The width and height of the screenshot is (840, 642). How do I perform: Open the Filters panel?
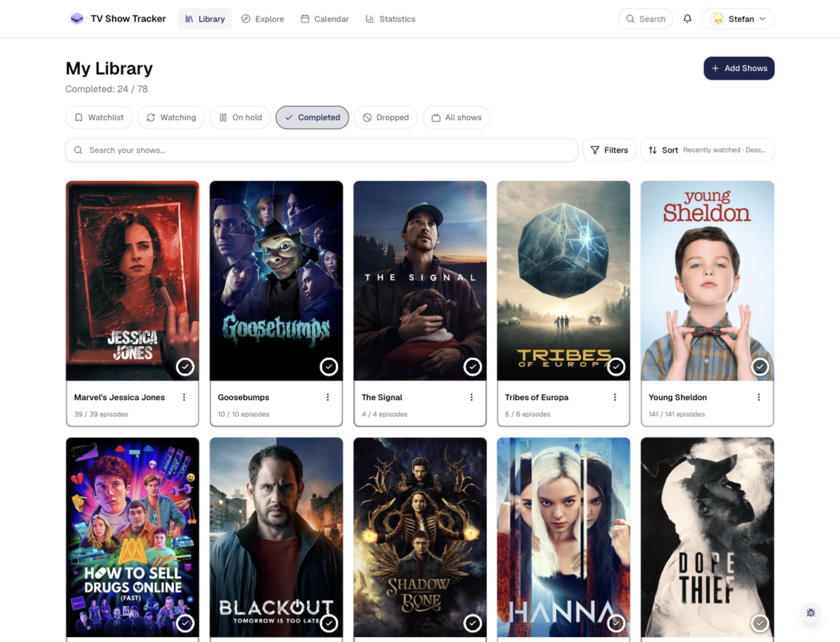pos(609,150)
